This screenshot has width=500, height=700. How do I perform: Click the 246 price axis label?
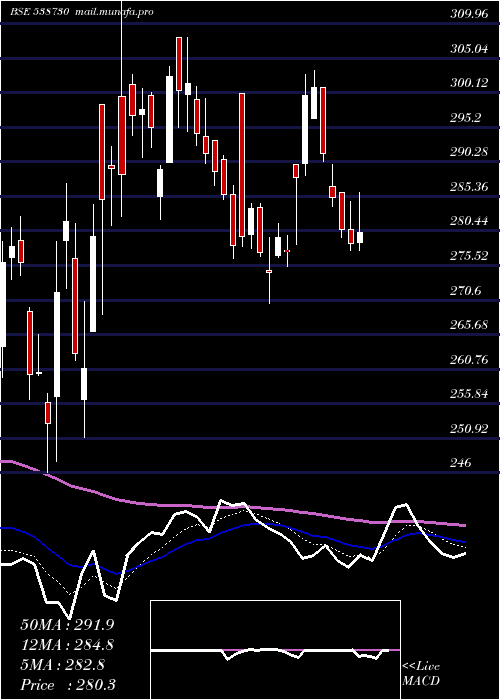coord(461,463)
